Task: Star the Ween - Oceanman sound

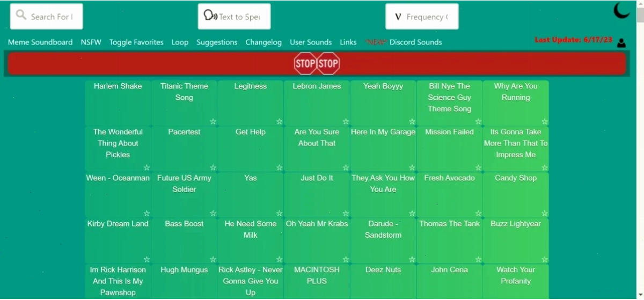Action: [x=147, y=214]
